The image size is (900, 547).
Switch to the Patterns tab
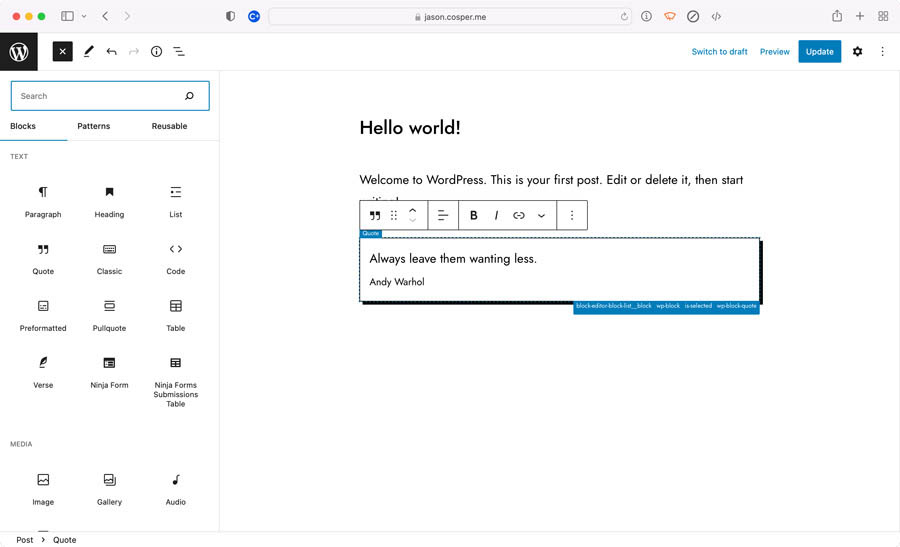[94, 126]
